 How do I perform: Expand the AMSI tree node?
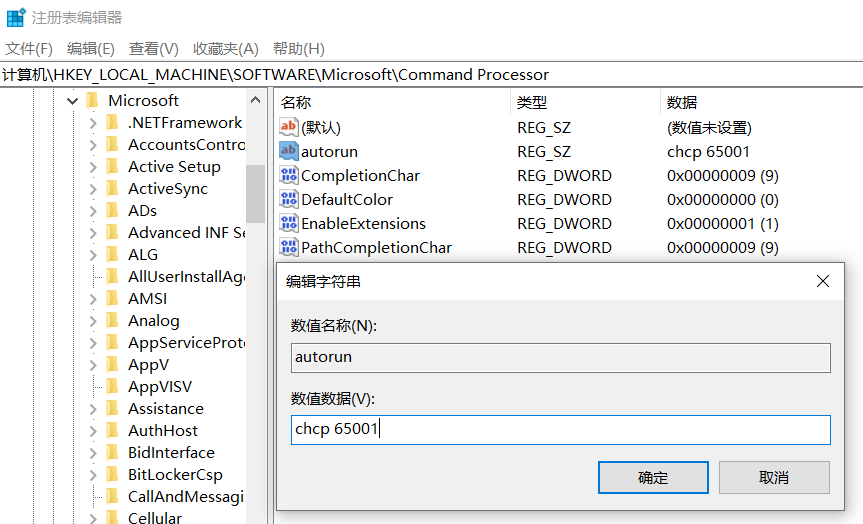tap(93, 299)
